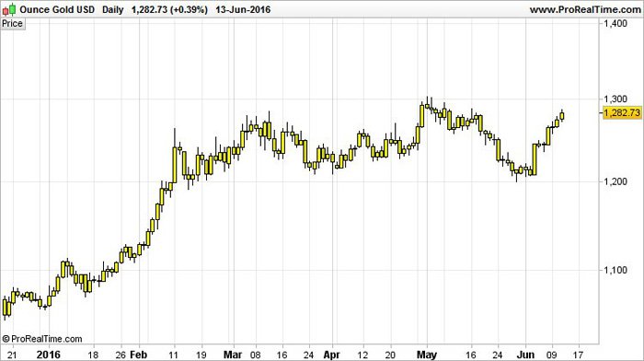Click the May month label on date axis
The width and height of the screenshot is (644, 361).
pyautogui.click(x=427, y=355)
